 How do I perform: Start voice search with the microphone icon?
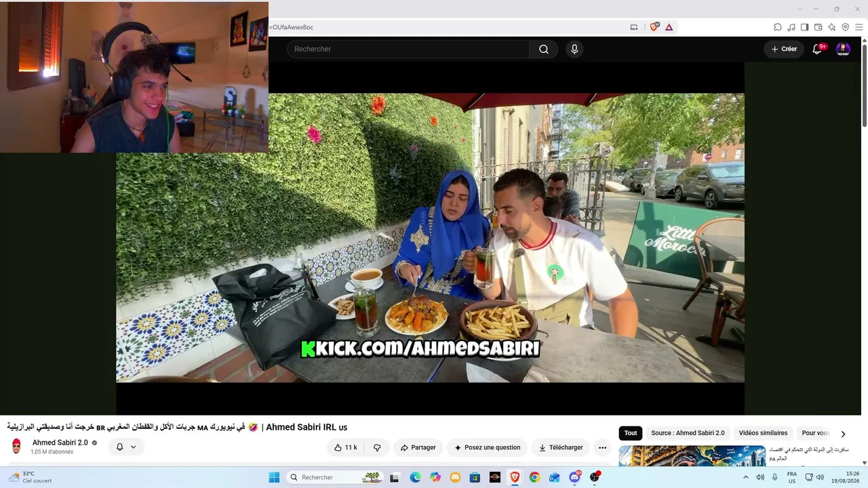point(574,49)
